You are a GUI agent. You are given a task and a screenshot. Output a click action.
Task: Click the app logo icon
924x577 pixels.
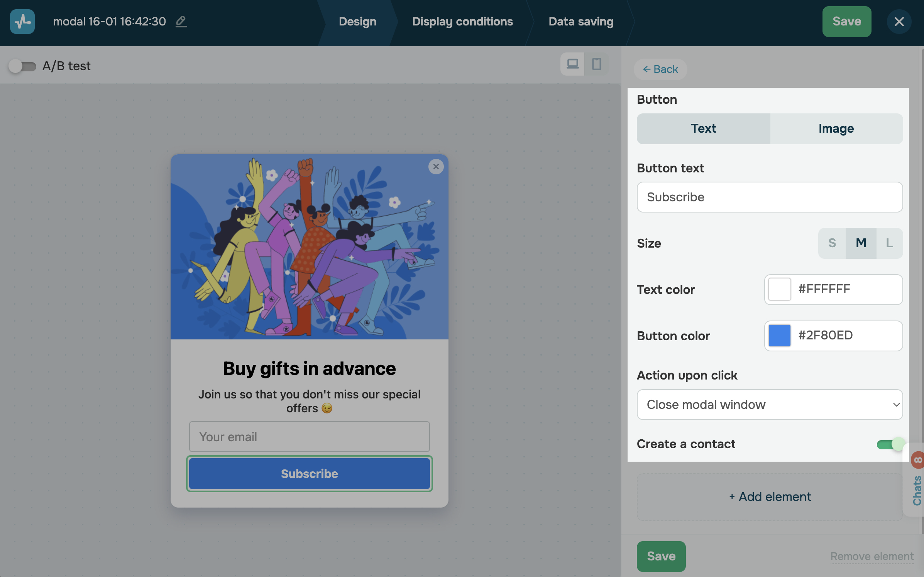(22, 22)
